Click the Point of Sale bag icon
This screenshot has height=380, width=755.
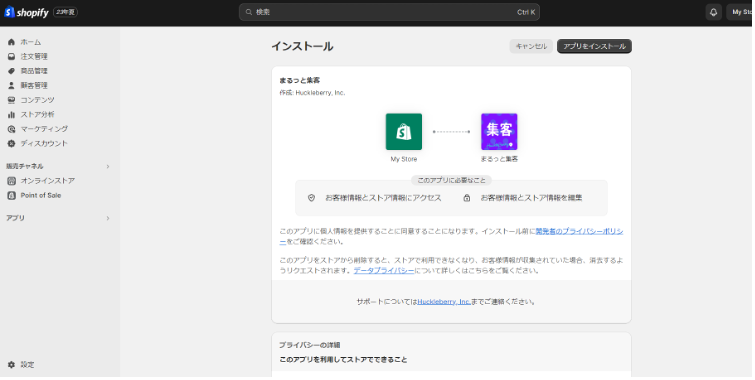point(12,195)
